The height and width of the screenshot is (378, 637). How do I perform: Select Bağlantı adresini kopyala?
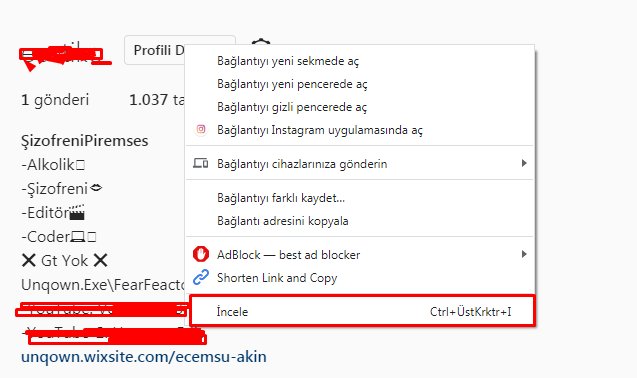click(360, 221)
